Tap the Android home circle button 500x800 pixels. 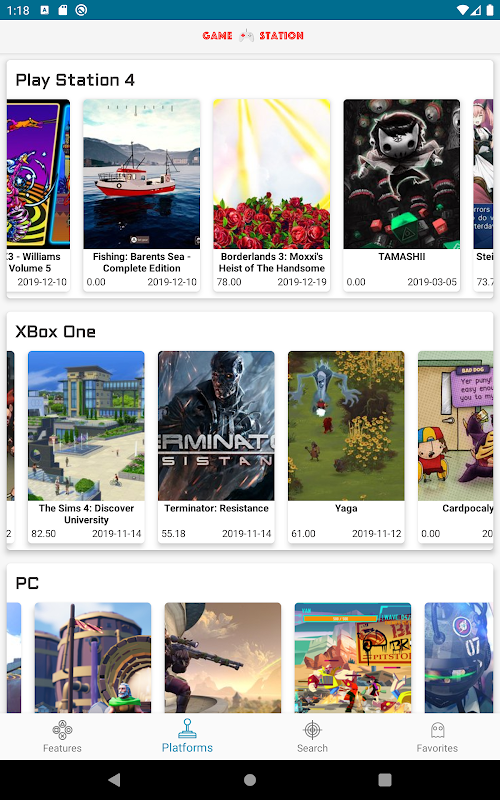click(x=250, y=780)
